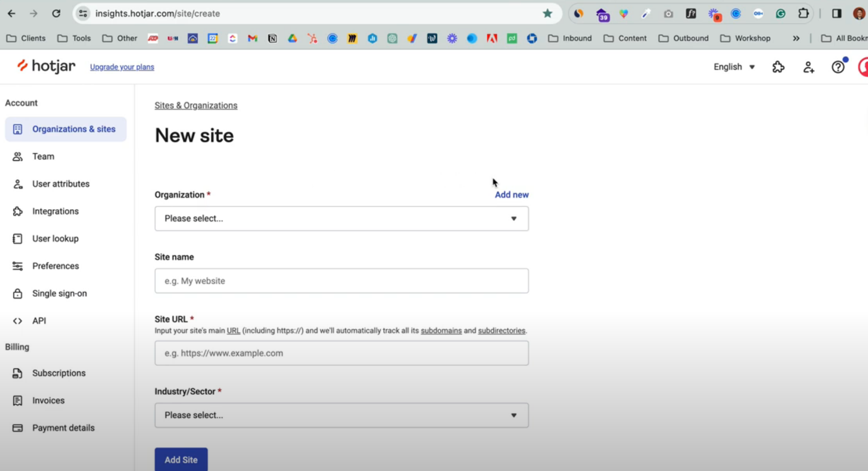This screenshot has height=471, width=868.
Task: Open the Organization dropdown
Action: pos(341,219)
